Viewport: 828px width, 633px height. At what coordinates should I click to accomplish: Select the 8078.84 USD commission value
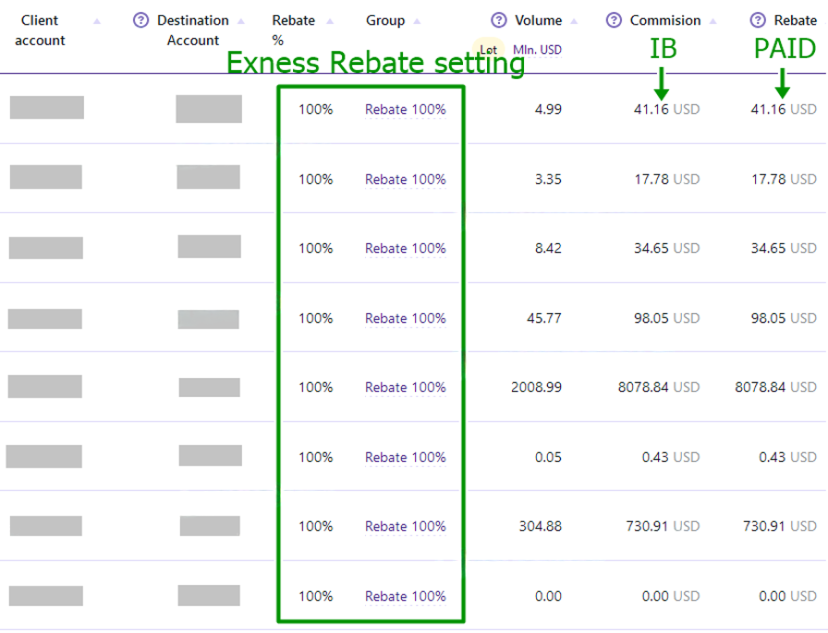[659, 387]
